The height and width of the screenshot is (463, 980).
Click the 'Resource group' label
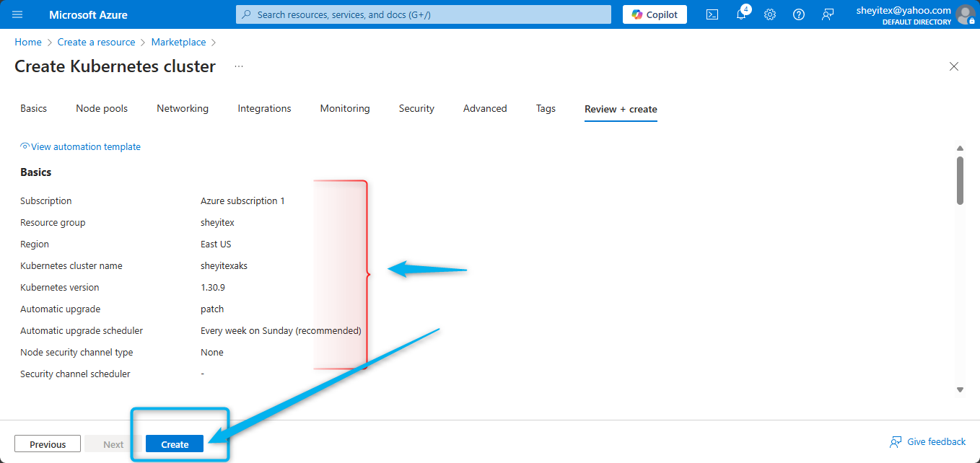tap(53, 223)
